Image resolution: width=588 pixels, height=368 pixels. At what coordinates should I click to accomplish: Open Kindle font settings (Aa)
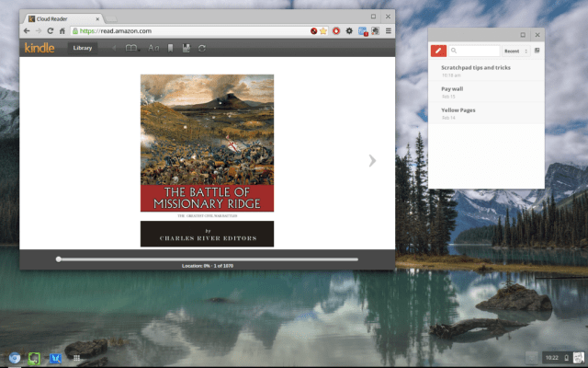[153, 48]
